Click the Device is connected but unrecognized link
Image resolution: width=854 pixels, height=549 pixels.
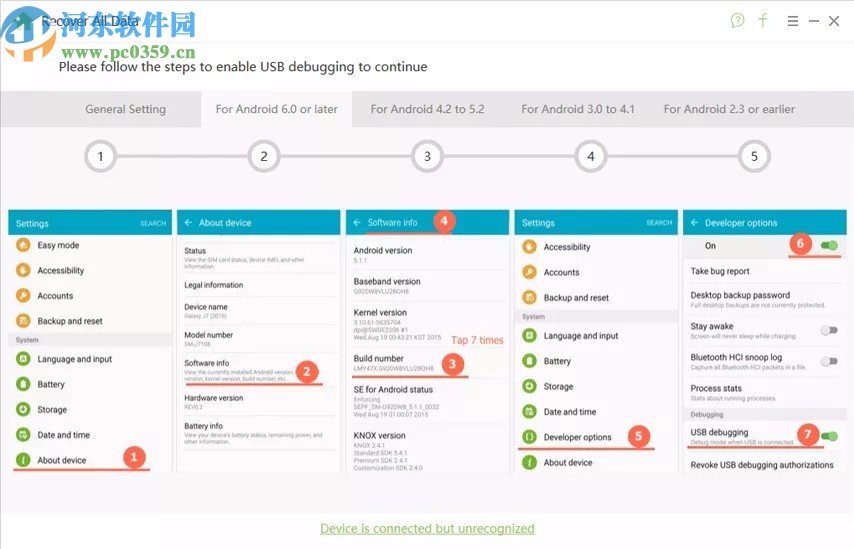(x=427, y=528)
